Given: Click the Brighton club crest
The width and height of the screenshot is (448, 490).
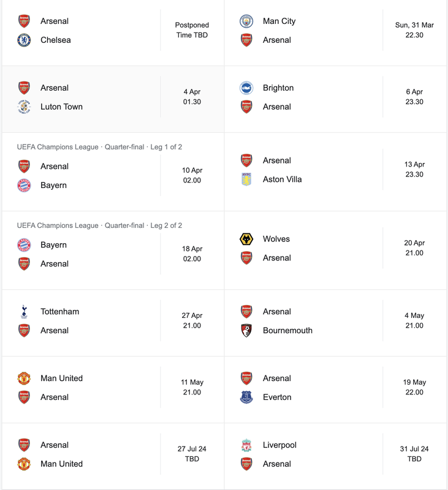Looking at the screenshot, I should [x=246, y=88].
